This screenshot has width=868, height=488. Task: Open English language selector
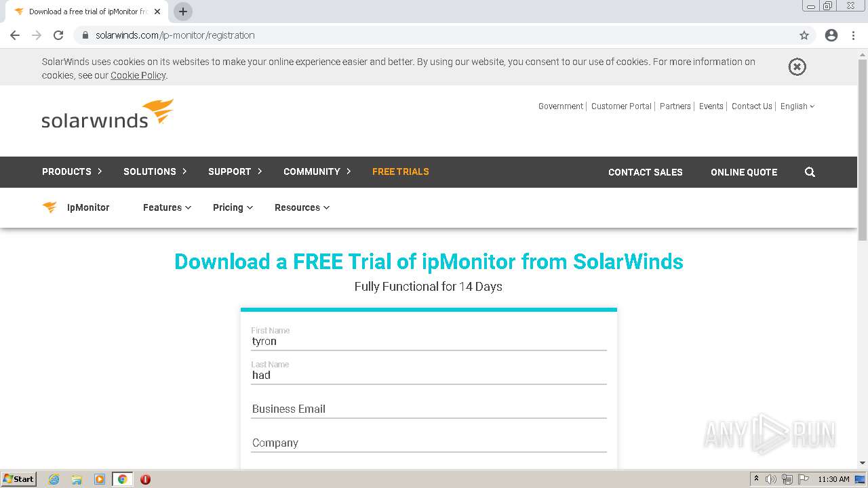coord(797,106)
